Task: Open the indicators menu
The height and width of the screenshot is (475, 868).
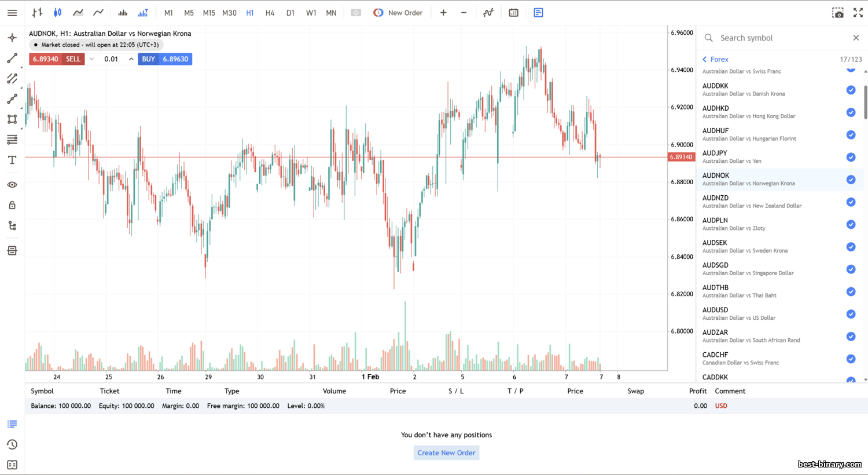Action: (488, 13)
